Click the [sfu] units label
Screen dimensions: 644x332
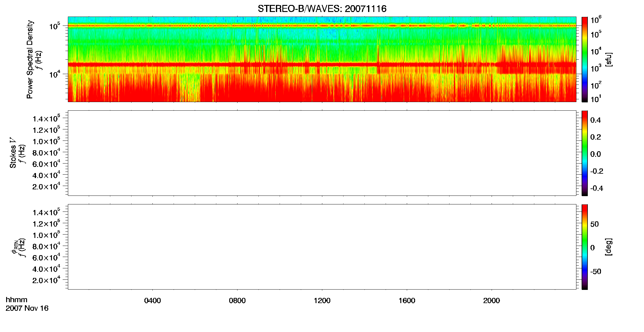(x=609, y=59)
